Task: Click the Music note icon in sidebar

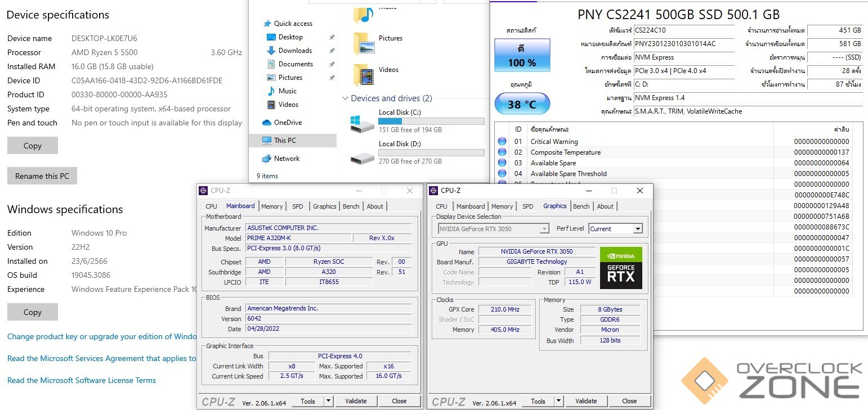Action: [271, 91]
